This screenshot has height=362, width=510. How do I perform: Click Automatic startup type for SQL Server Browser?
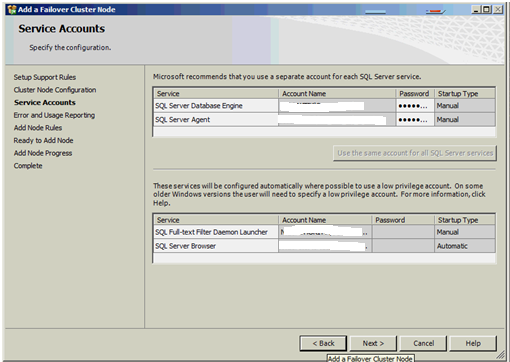465,246
